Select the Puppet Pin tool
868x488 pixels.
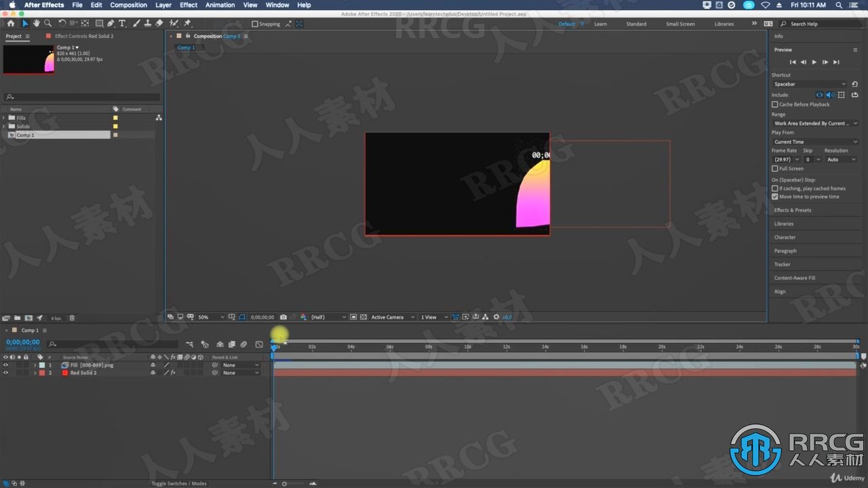point(187,23)
